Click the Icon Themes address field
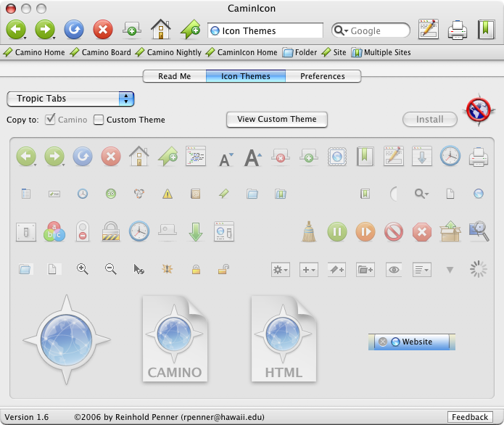 (x=265, y=30)
